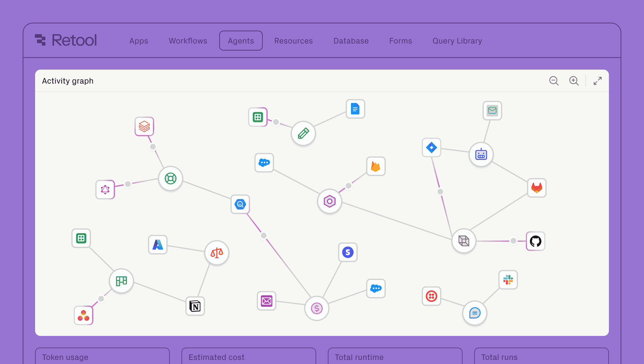Click the GraphQL node icon
The width and height of the screenshot is (644, 364).
pos(105,190)
